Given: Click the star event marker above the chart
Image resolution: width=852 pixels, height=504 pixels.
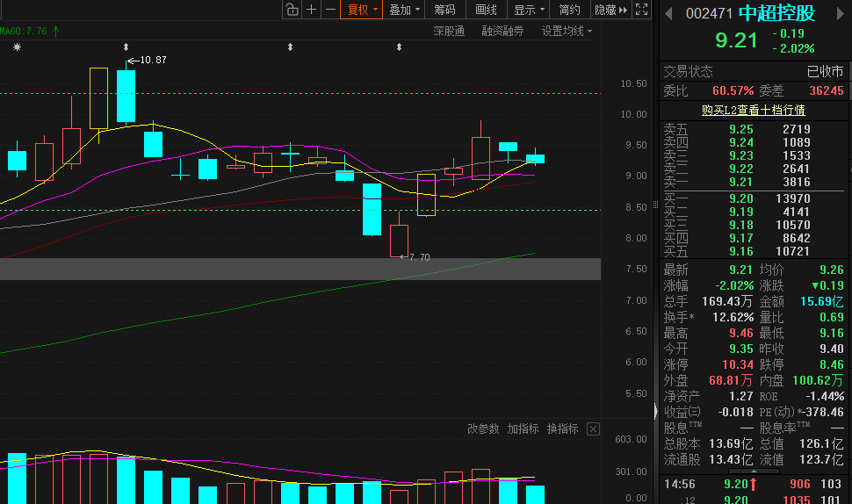Looking at the screenshot, I should pos(18,47).
